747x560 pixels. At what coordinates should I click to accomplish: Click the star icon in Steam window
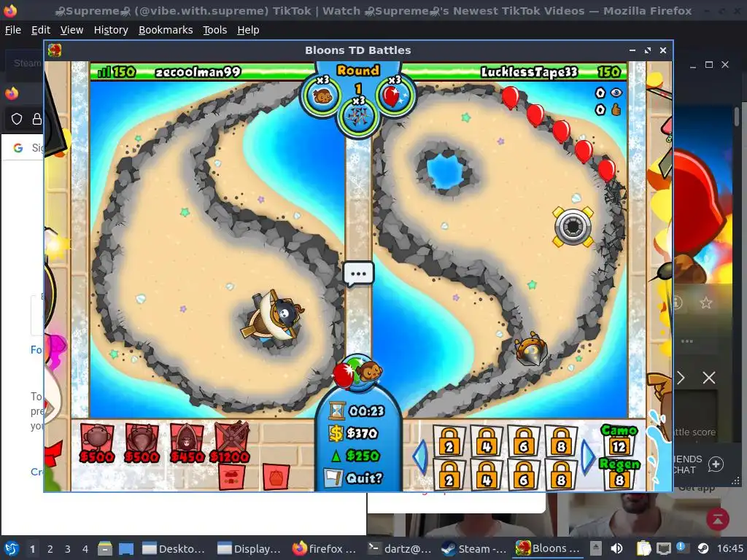(x=706, y=303)
